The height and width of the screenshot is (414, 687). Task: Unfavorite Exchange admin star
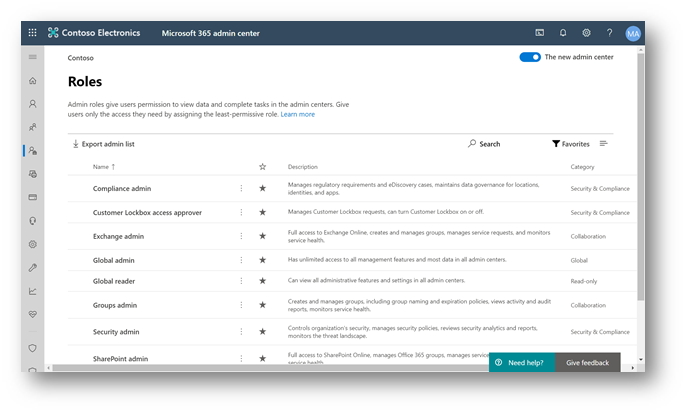pyautogui.click(x=262, y=236)
